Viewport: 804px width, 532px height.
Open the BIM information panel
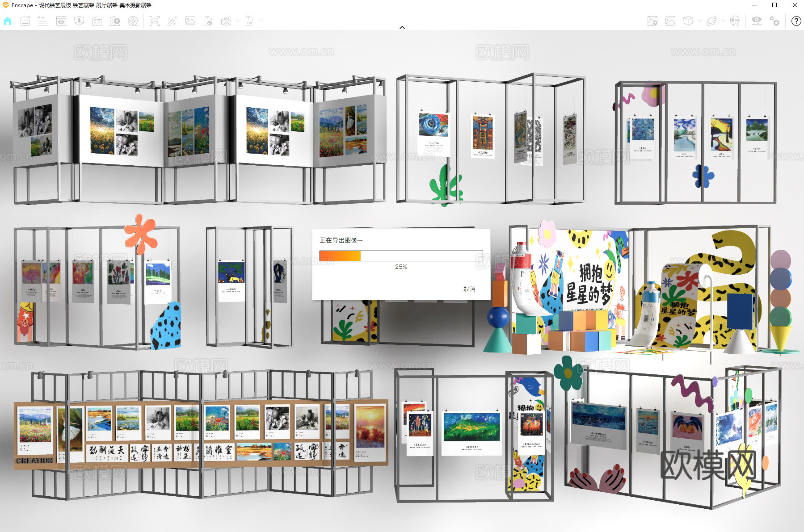[43, 21]
